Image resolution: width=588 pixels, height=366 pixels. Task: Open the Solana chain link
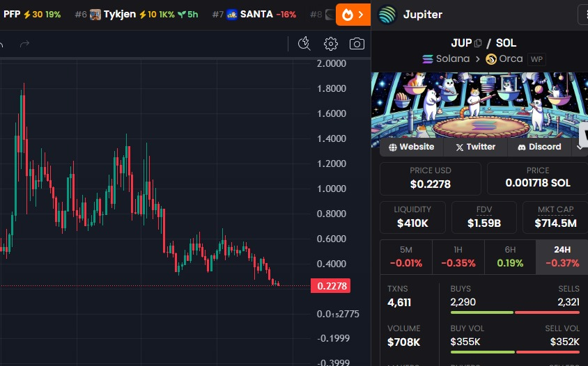tap(446, 59)
